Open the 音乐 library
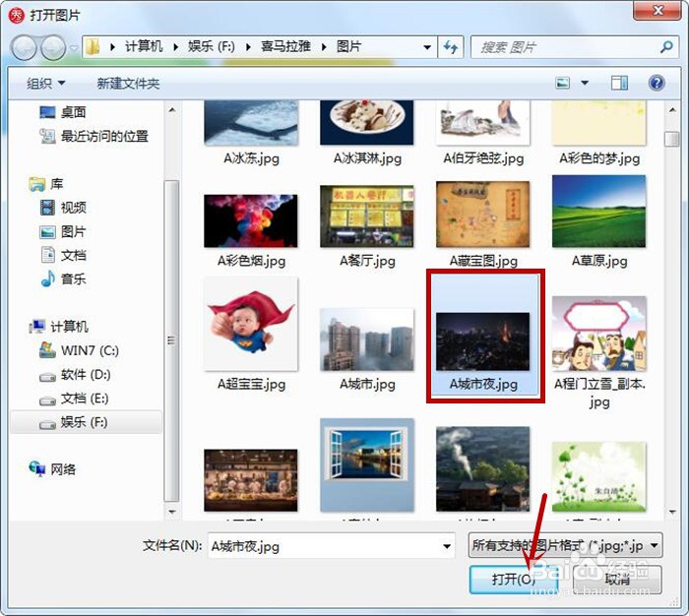 point(62,279)
